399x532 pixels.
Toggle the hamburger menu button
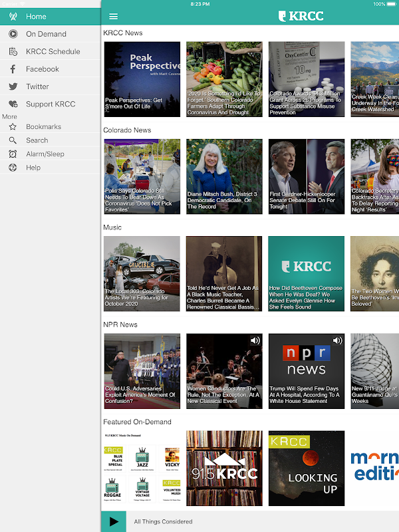113,16
